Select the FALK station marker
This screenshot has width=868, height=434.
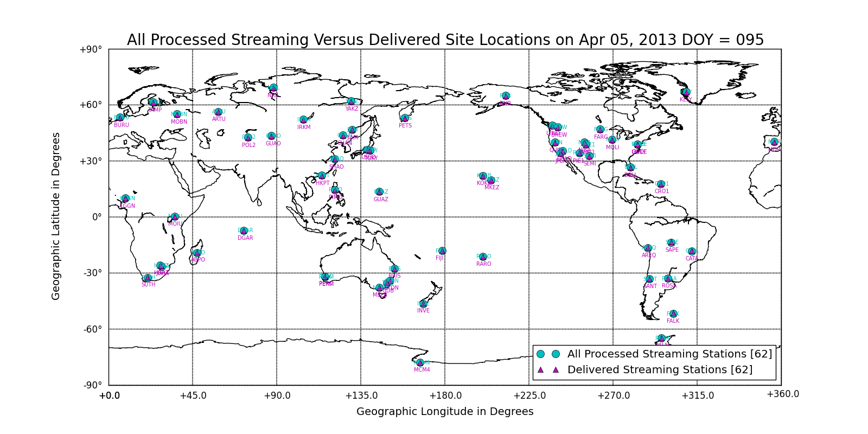[x=673, y=314]
